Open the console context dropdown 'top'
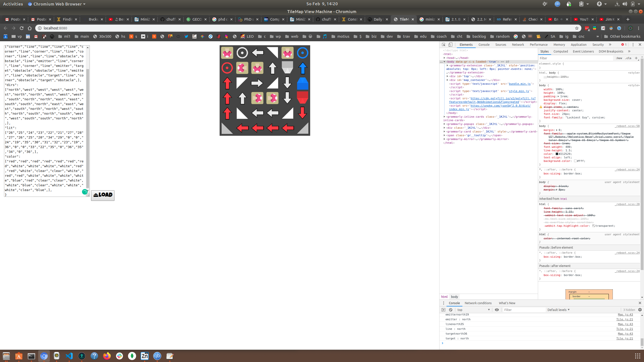This screenshot has width=644, height=362. click(x=473, y=310)
